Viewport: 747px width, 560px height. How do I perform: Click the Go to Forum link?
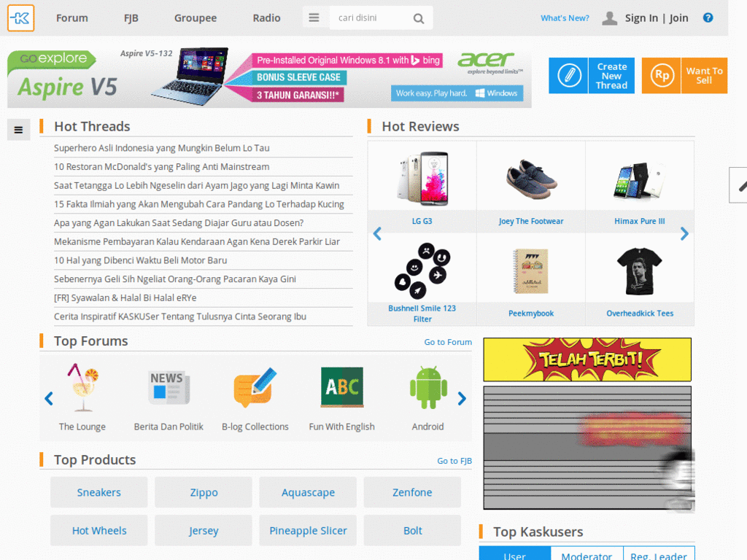(448, 342)
